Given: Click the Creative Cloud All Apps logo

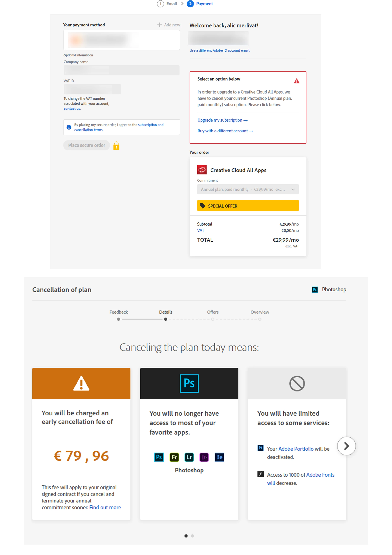Looking at the screenshot, I should coord(202,170).
